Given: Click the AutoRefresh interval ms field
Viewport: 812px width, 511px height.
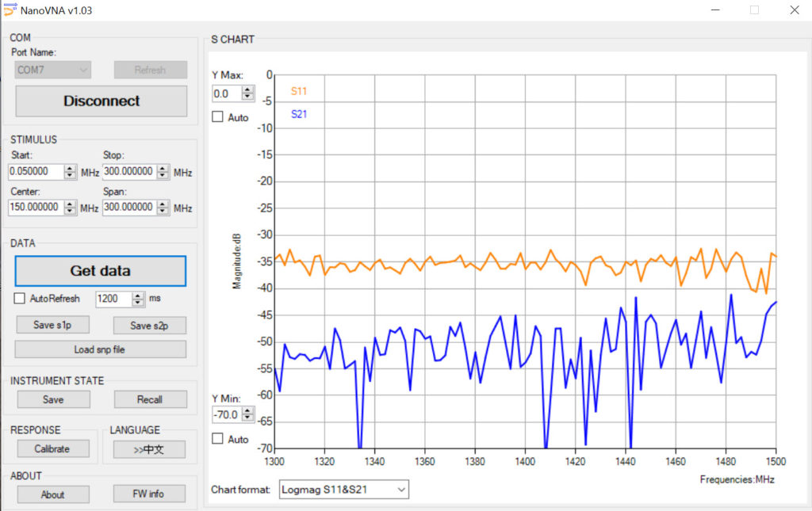Looking at the screenshot, I should tap(113, 299).
